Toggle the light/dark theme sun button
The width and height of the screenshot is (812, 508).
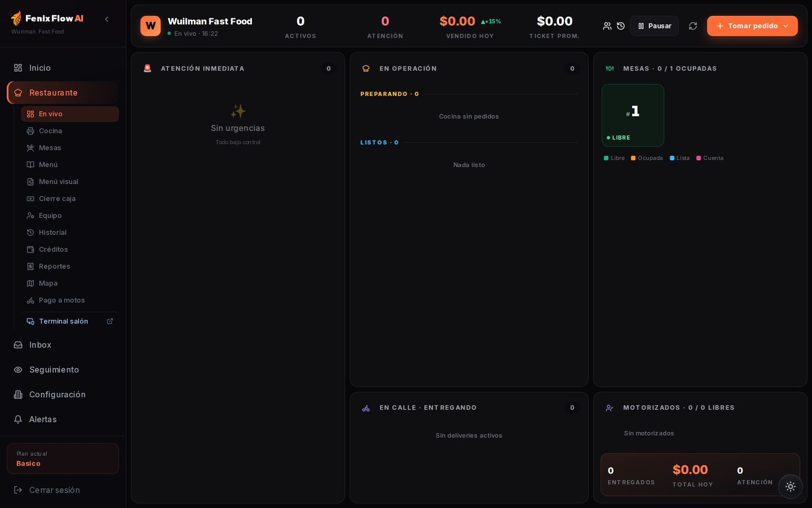click(x=790, y=487)
